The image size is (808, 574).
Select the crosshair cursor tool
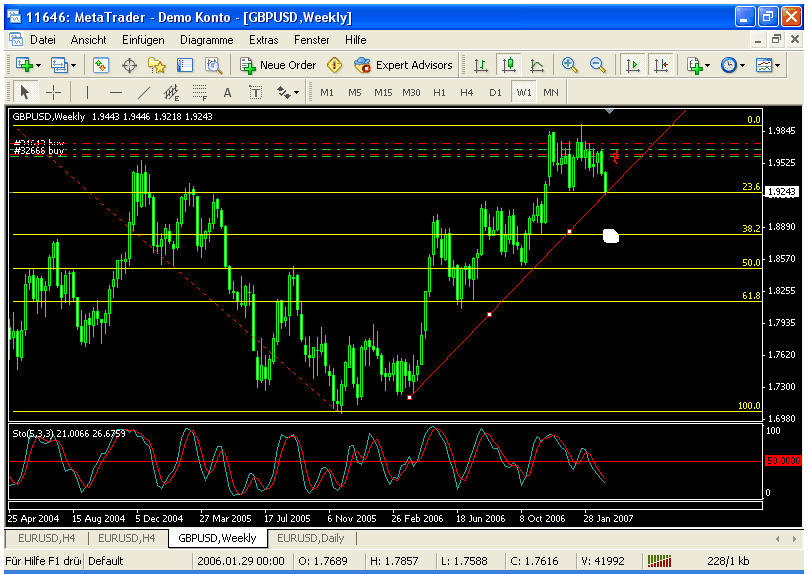pyautogui.click(x=53, y=93)
